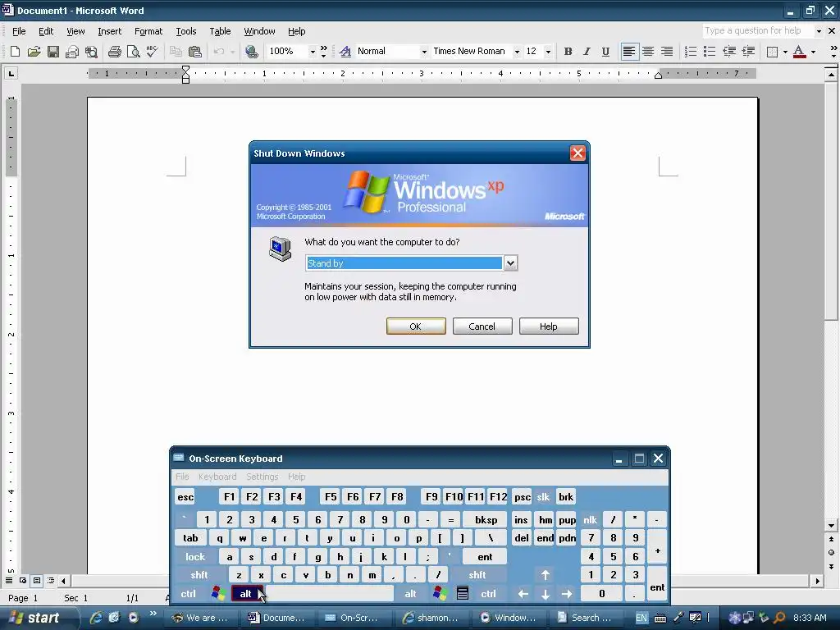The width and height of the screenshot is (840, 630).
Task: Open the Table menu in Word
Action: (220, 31)
